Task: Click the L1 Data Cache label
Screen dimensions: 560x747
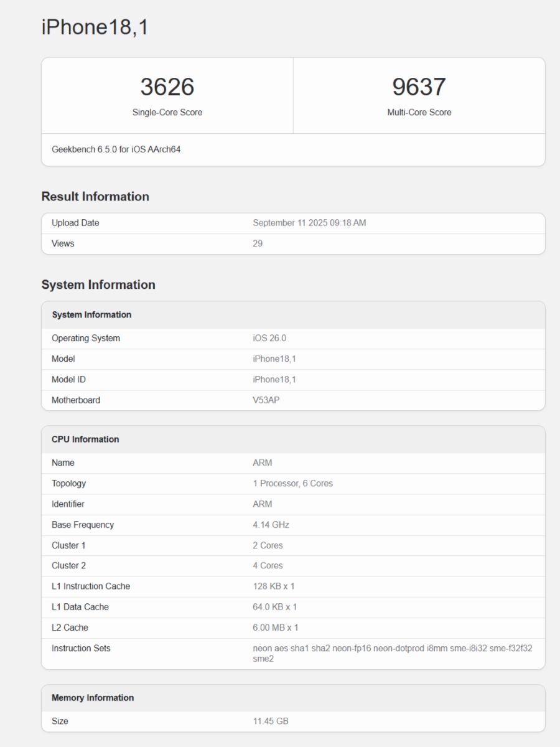Action: [80, 607]
